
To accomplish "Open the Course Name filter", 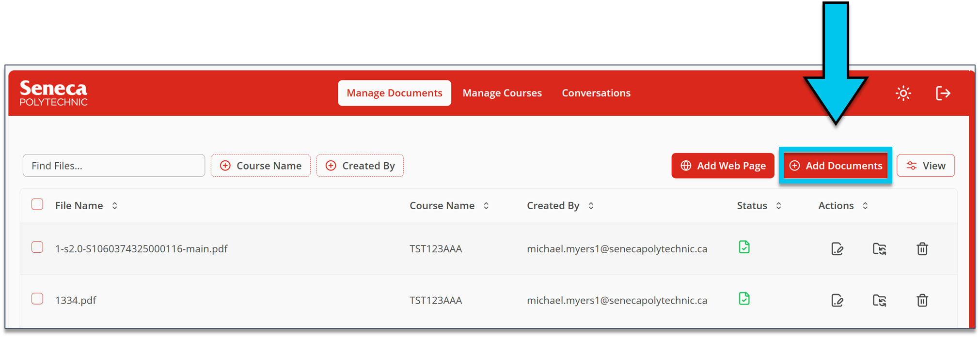I will pos(261,166).
